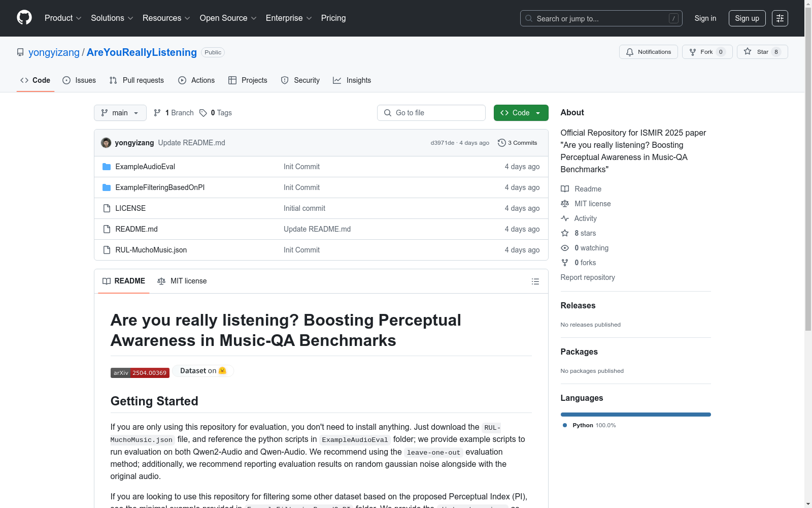This screenshot has width=812, height=508.
Task: Open the Releases heading link
Action: [x=578, y=305]
